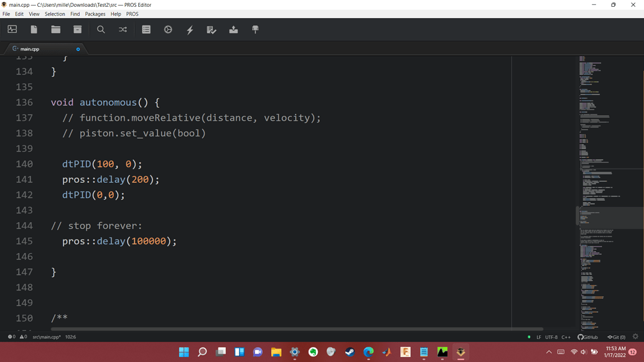Click the build checklist icon in toolbar
The width and height of the screenshot is (644, 362).
click(x=212, y=29)
